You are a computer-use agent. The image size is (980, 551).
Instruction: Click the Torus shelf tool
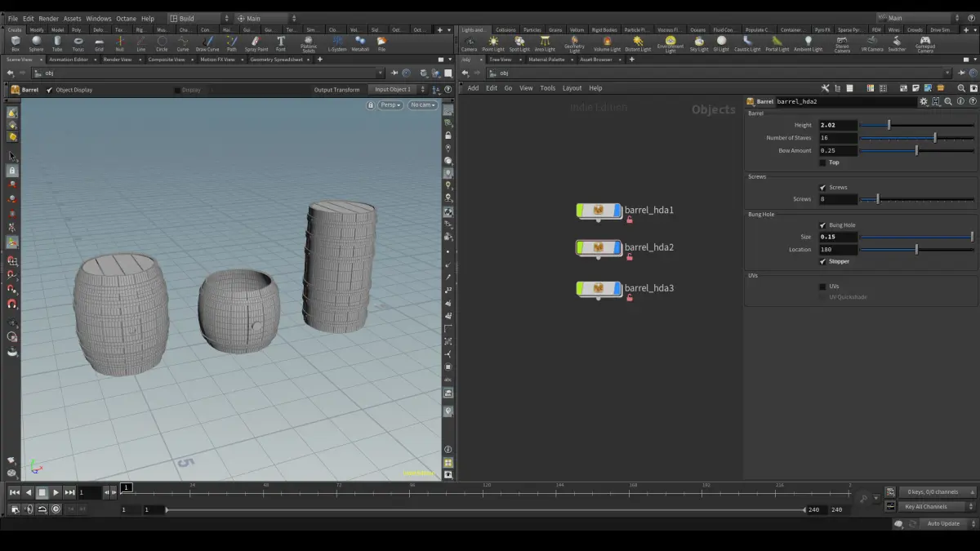(78, 43)
